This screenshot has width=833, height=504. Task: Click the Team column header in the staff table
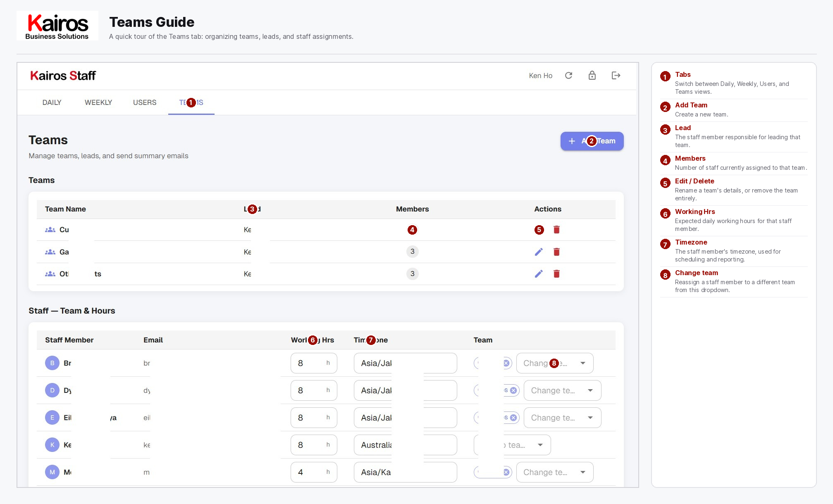483,340
